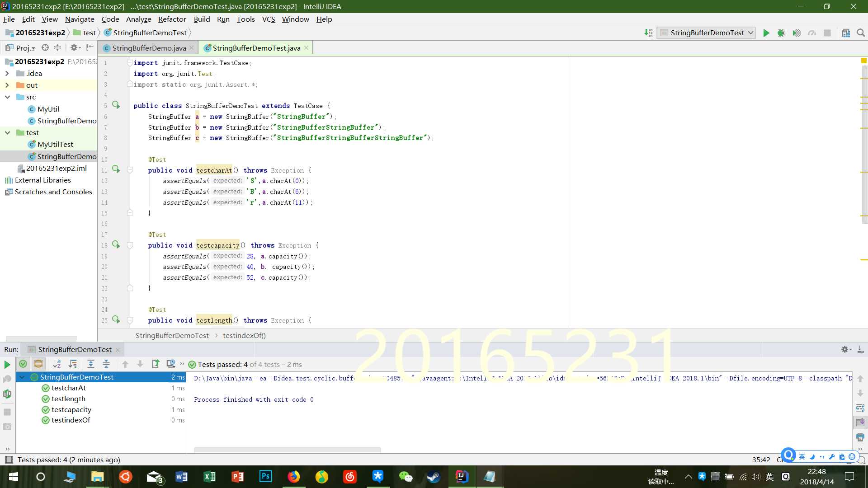This screenshot has width=868, height=488.
Task: Toggle sort by duration in test results
Action: pyautogui.click(x=72, y=364)
